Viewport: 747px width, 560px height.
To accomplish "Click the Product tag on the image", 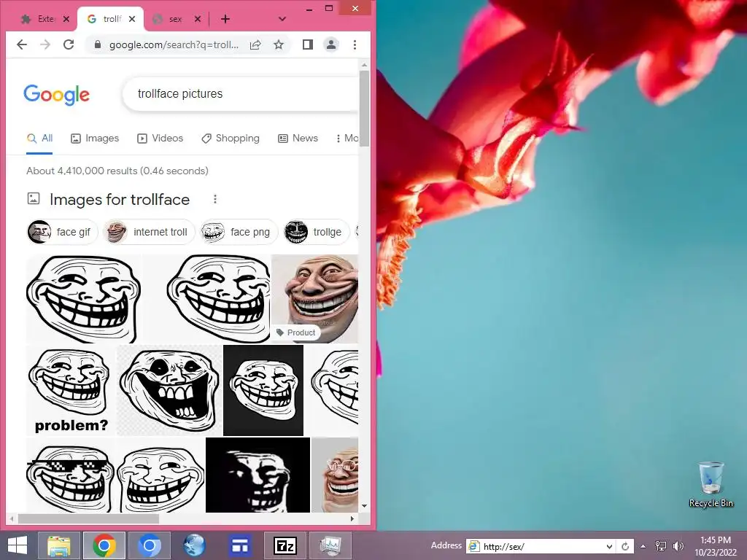I will click(x=296, y=332).
